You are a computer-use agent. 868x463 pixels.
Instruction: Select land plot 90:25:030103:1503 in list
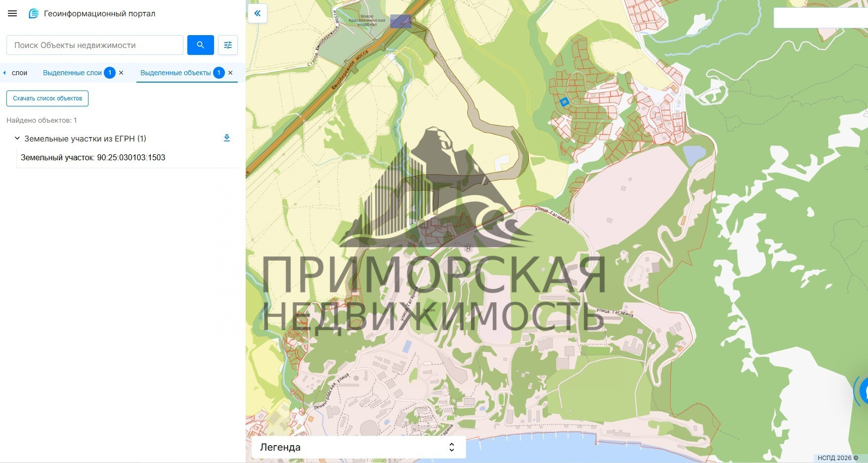(93, 158)
